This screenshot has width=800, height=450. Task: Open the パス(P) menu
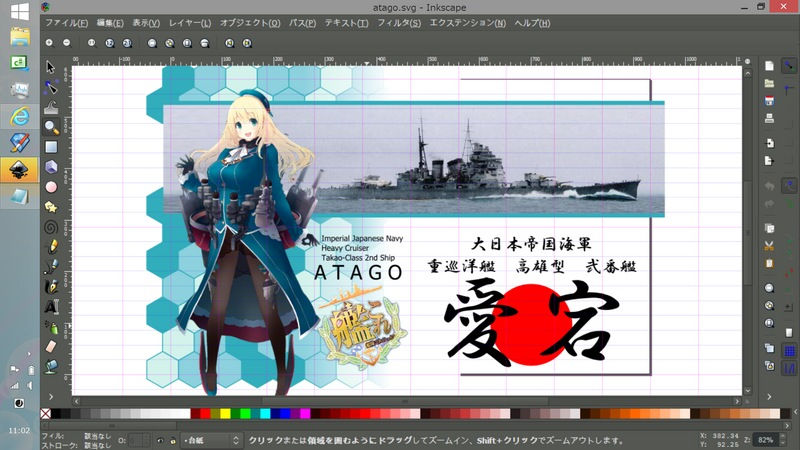tap(303, 23)
